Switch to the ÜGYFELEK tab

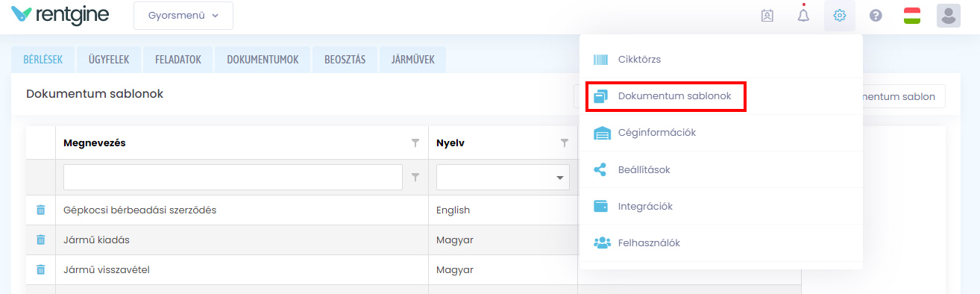pos(109,60)
